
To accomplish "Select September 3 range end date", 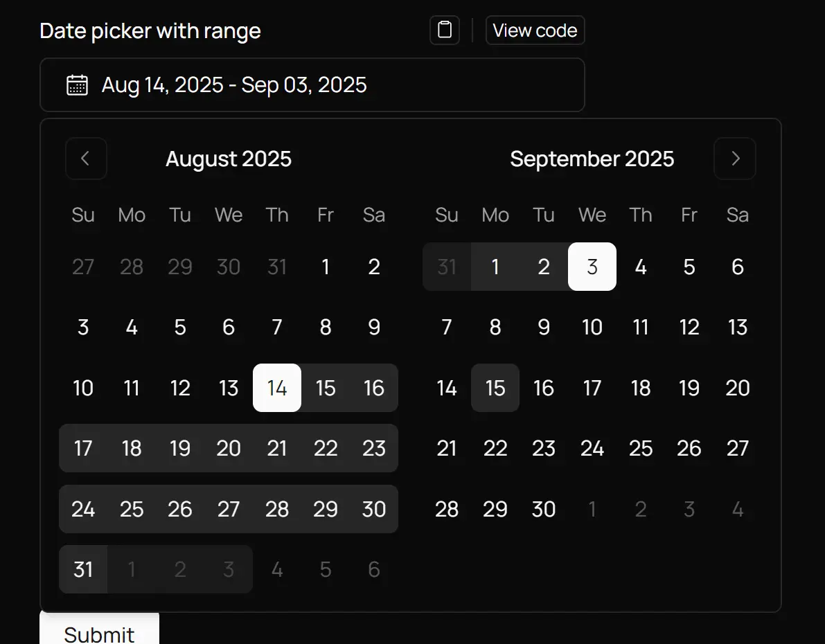I will (592, 267).
